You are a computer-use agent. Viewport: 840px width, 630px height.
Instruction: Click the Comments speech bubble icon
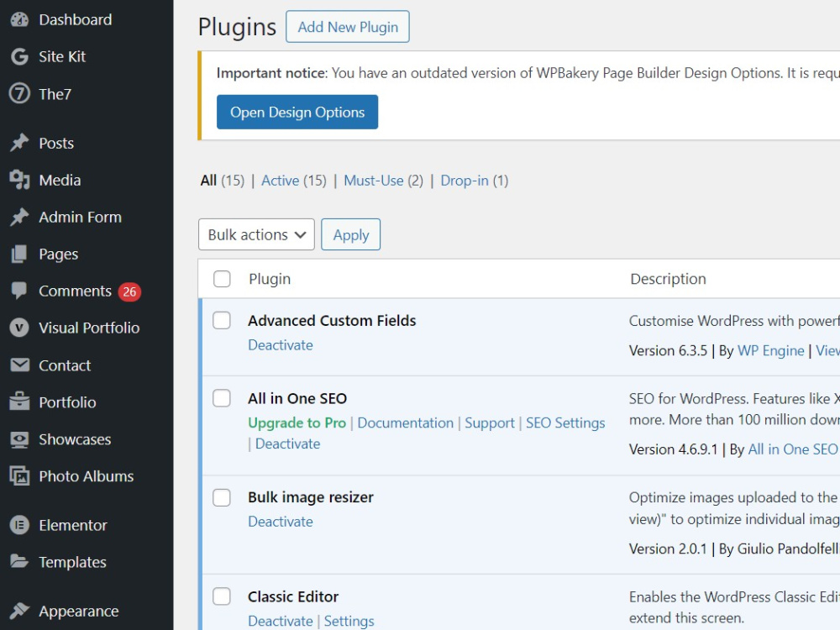point(19,291)
